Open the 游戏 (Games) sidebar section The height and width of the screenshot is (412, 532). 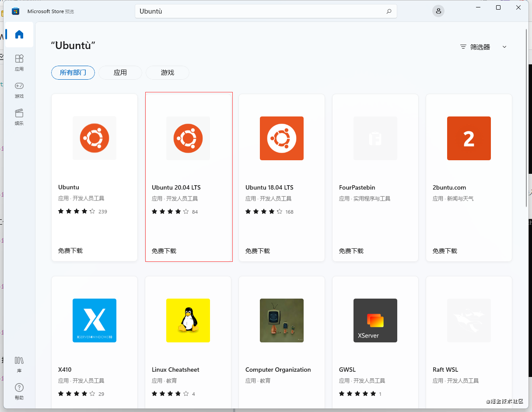point(19,90)
